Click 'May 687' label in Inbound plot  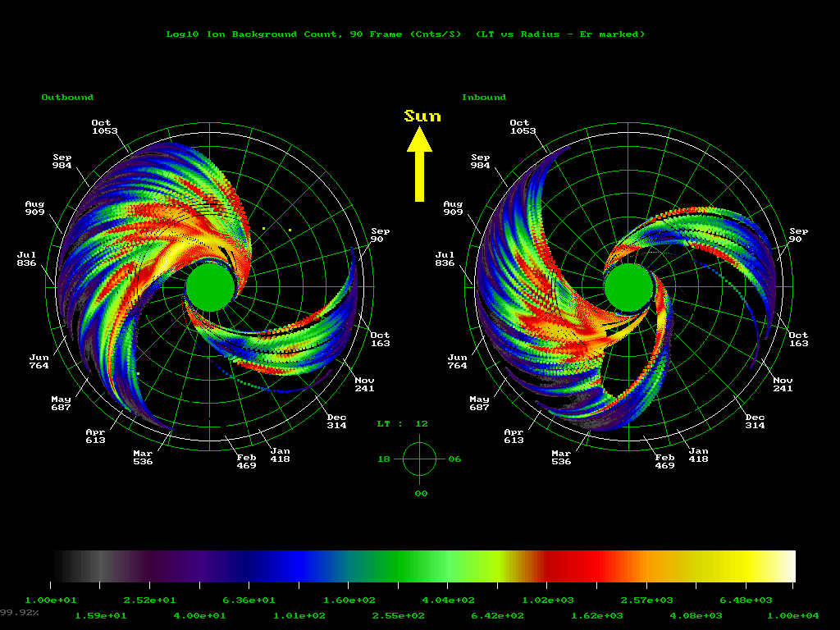point(479,403)
